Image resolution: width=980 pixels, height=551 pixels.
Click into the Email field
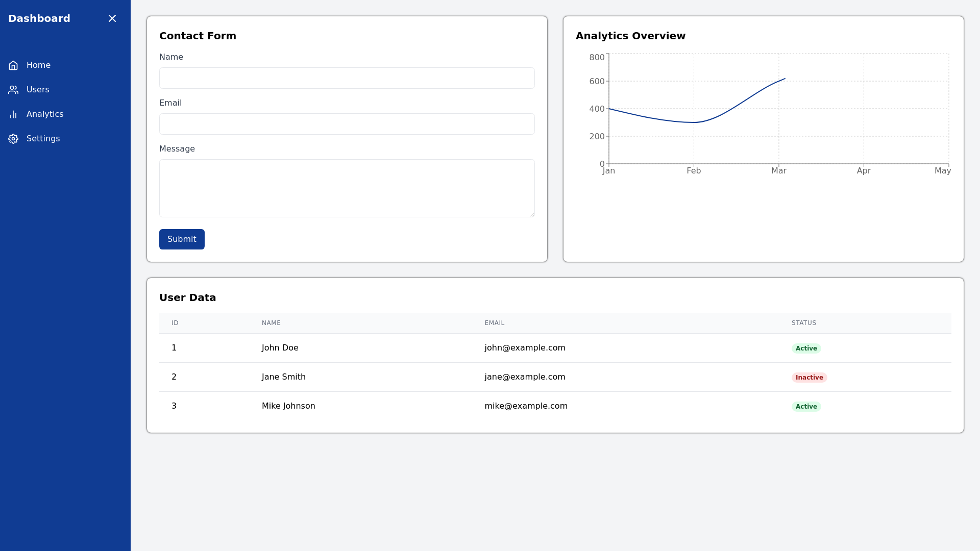click(x=347, y=124)
